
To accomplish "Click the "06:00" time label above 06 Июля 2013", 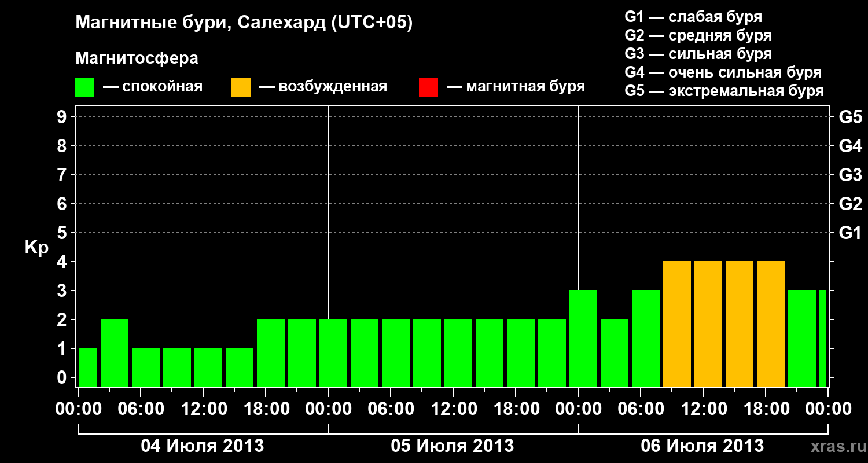I will click(641, 409).
